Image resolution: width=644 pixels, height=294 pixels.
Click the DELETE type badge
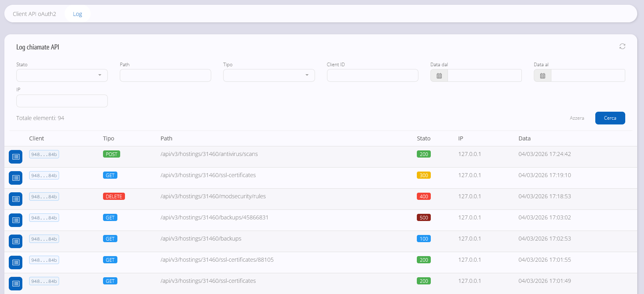[x=114, y=196]
